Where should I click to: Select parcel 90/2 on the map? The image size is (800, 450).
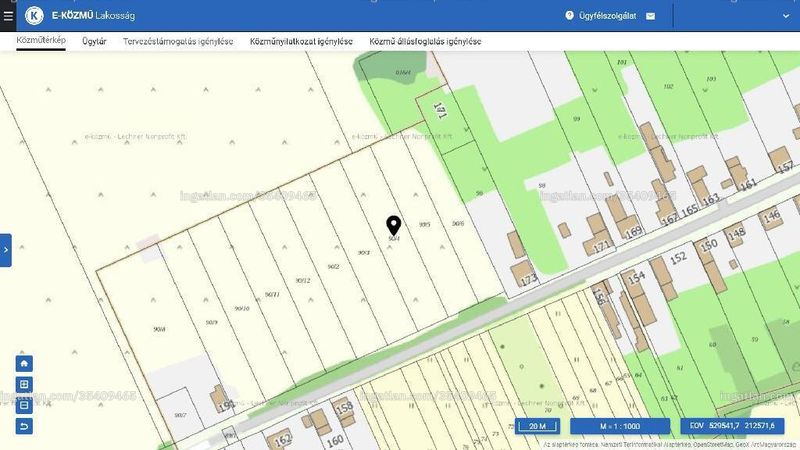point(333,266)
